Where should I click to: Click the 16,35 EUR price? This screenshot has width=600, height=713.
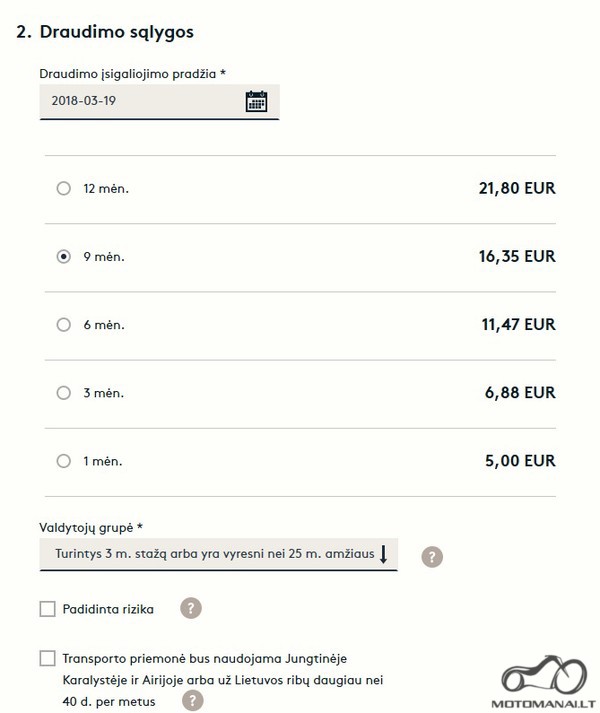(x=517, y=256)
